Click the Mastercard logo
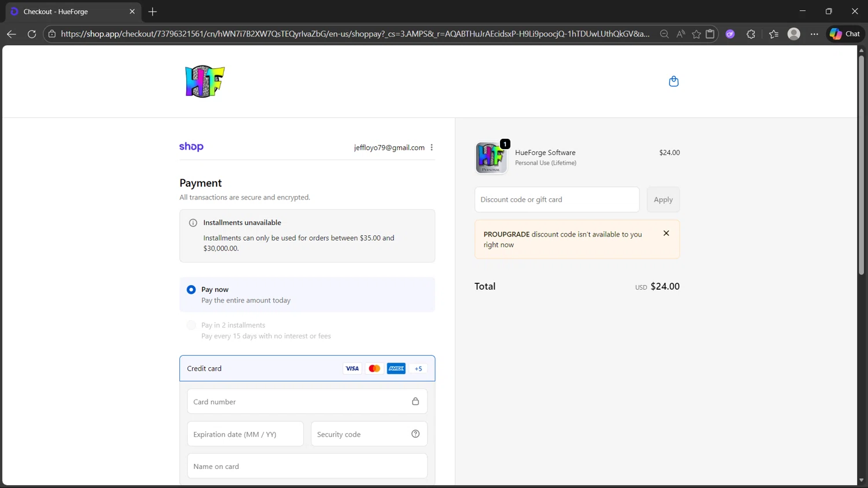Viewport: 868px width, 488px height. pyautogui.click(x=374, y=368)
